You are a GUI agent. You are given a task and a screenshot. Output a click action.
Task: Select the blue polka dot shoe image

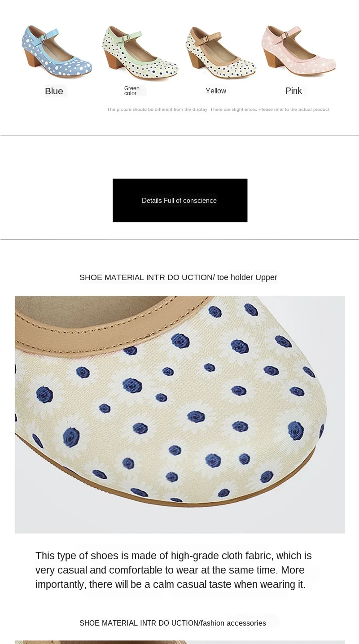tap(57, 50)
